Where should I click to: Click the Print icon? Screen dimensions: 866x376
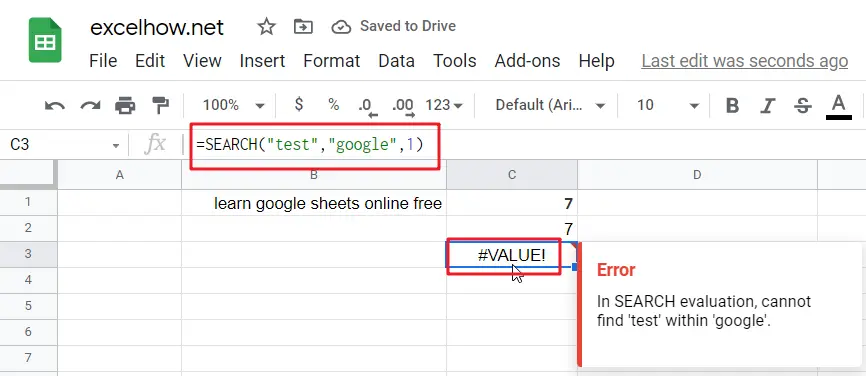125,105
